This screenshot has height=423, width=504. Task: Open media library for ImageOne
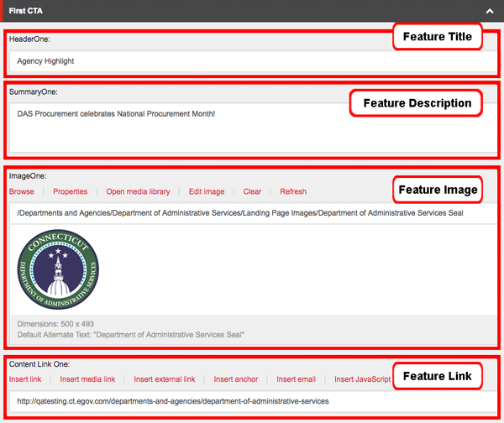pos(138,191)
